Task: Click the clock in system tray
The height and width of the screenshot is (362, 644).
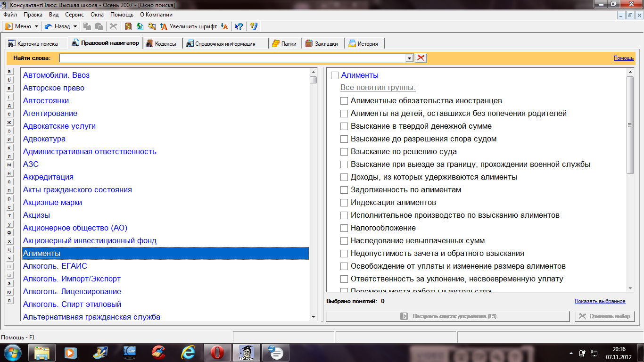Action: (619, 353)
